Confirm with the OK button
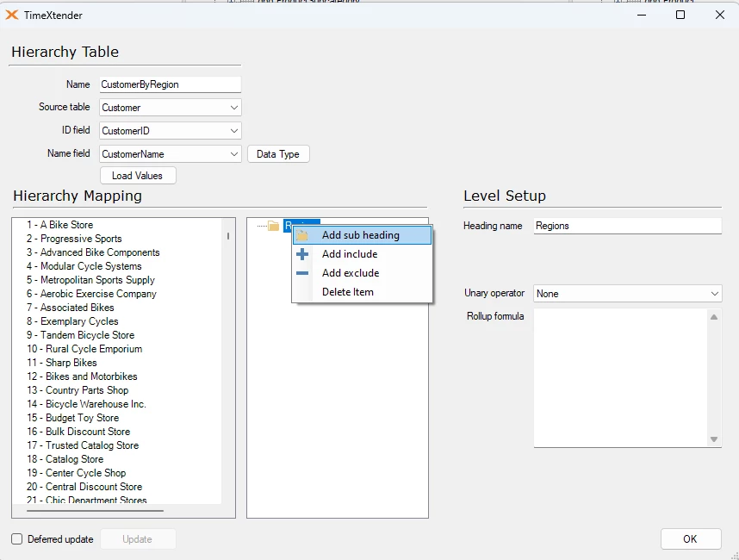The height and width of the screenshot is (560, 739). (690, 539)
